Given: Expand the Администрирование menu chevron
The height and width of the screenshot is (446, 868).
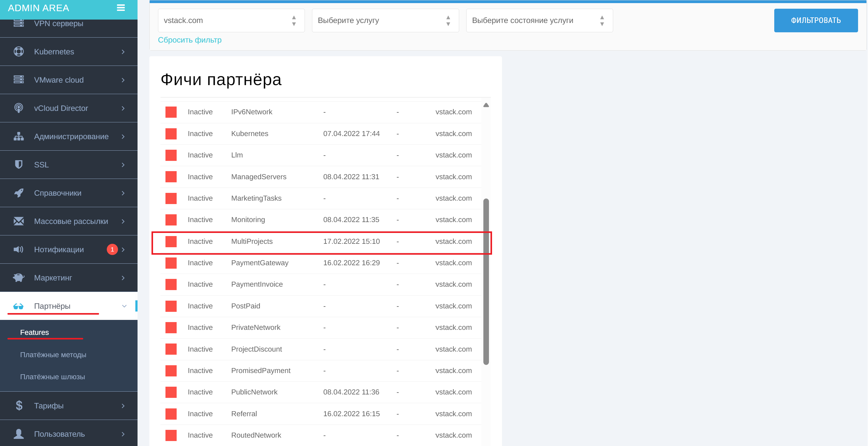Looking at the screenshot, I should (x=123, y=137).
